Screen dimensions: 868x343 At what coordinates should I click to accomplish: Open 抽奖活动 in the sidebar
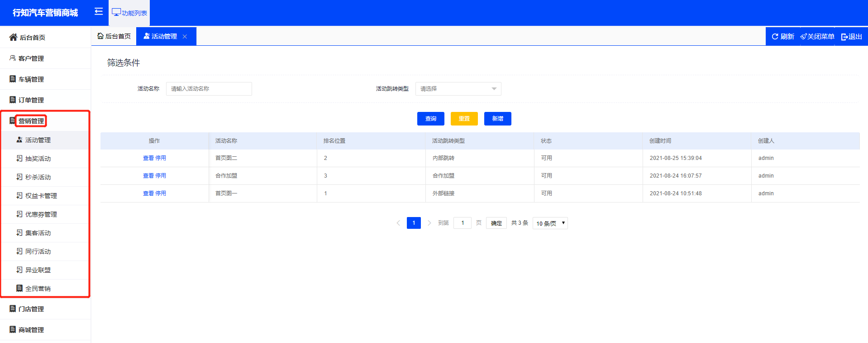coord(38,159)
